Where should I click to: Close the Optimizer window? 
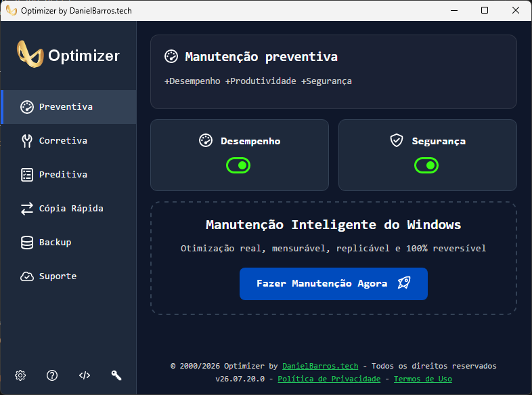coord(515,11)
